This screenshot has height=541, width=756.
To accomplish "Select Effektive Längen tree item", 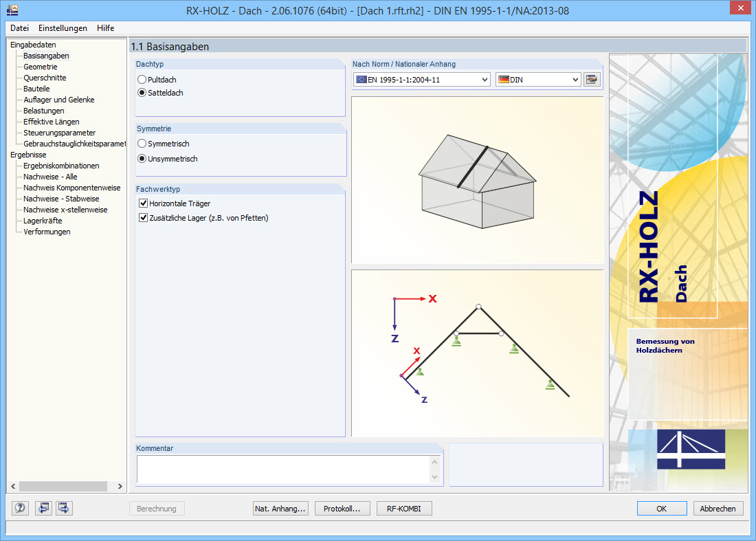I will tap(51, 122).
